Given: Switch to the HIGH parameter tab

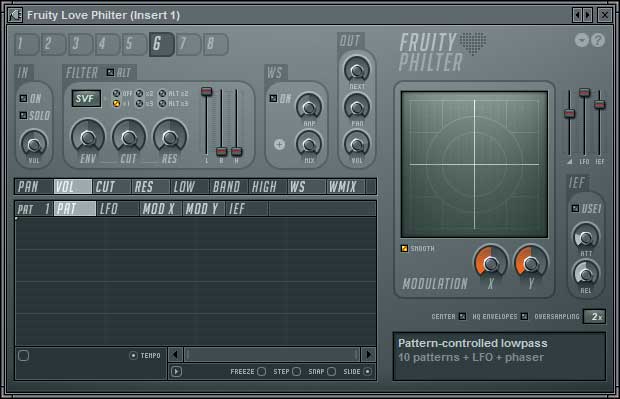Looking at the screenshot, I should click(x=268, y=187).
